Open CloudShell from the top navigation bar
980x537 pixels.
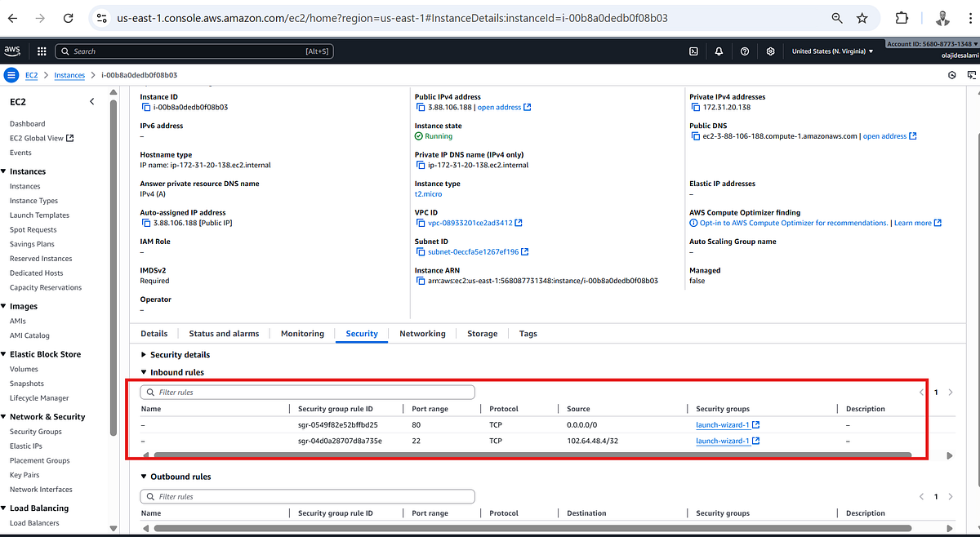point(693,51)
